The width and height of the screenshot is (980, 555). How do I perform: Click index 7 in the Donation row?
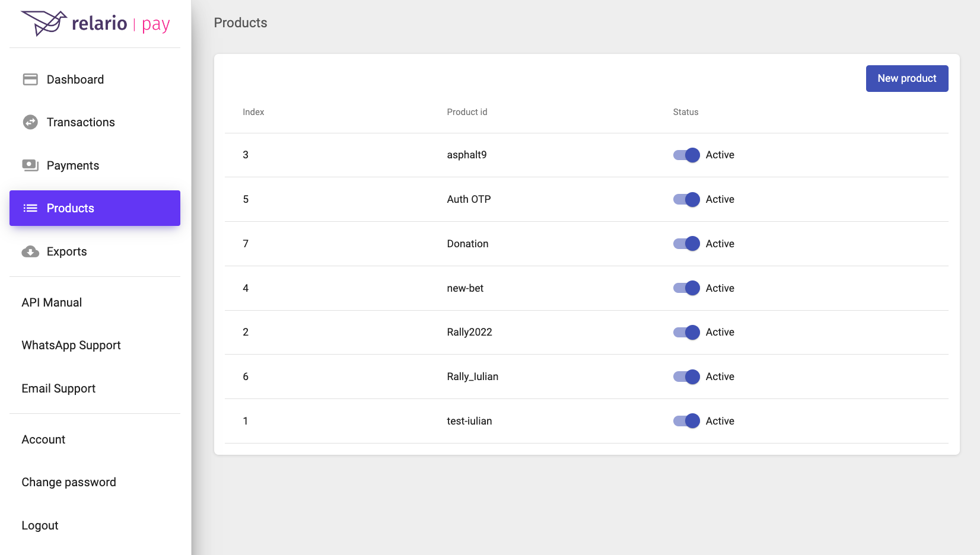(246, 244)
